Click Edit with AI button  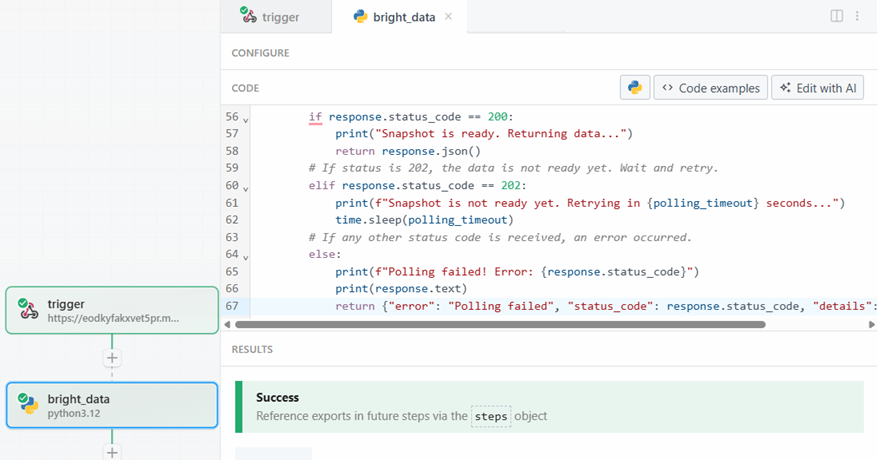pyautogui.click(x=818, y=87)
